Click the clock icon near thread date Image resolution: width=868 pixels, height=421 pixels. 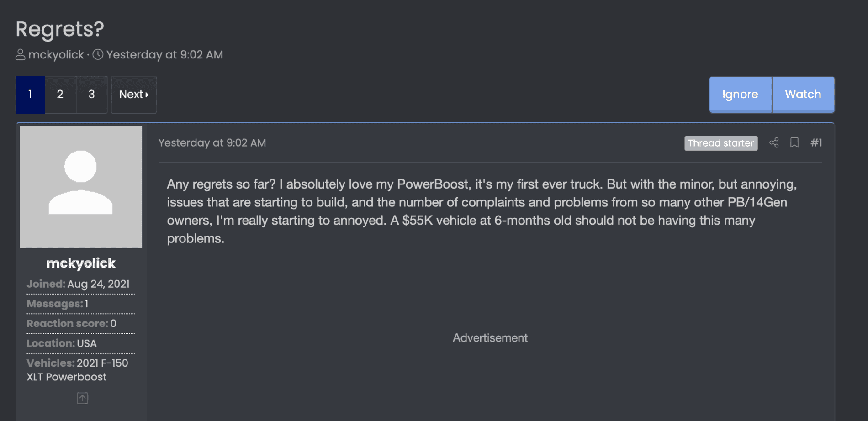[x=98, y=55]
